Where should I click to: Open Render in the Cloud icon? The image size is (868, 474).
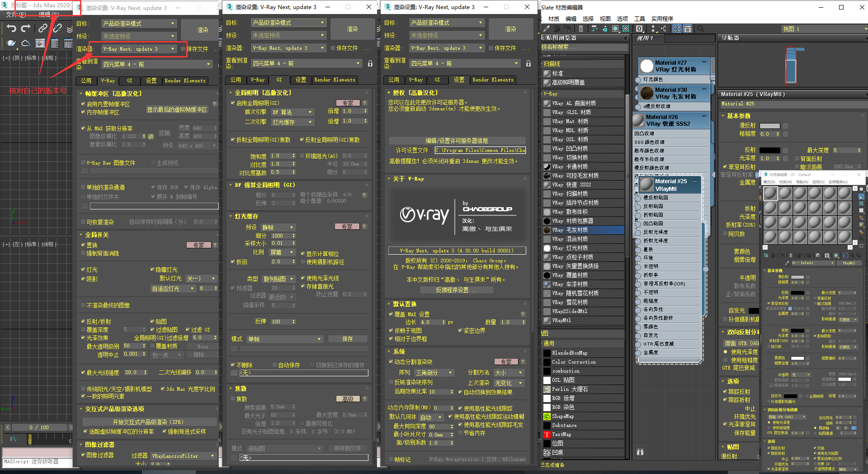(x=26, y=43)
